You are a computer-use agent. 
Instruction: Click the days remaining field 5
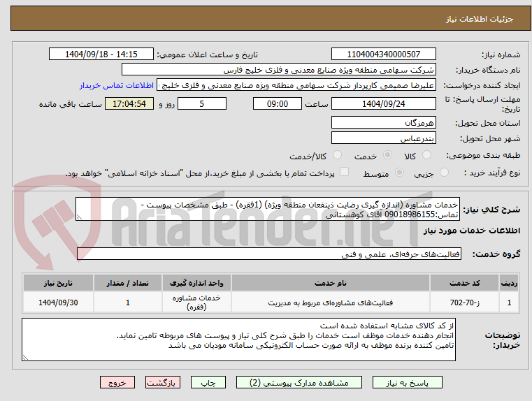[x=202, y=103]
